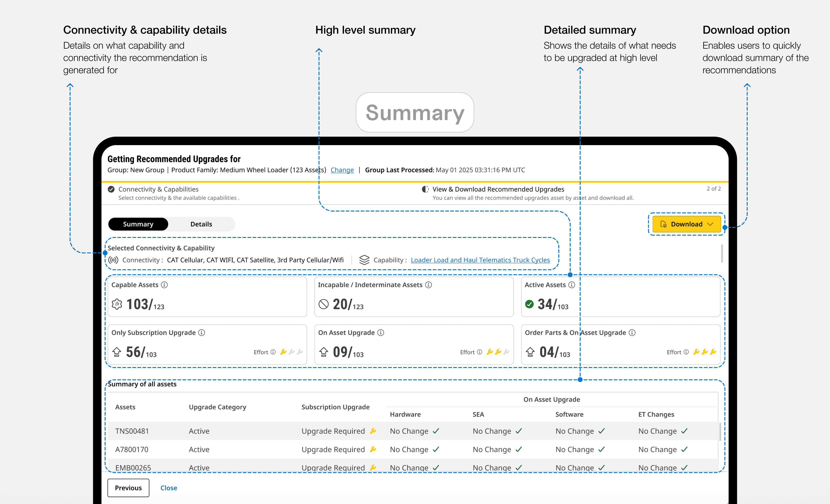Click the wrench icon on TNS00481 Upgrade Required

pos(373,431)
